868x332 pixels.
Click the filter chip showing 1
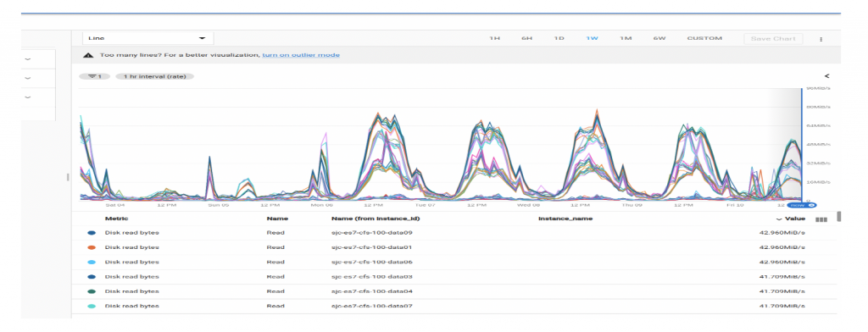pos(95,76)
